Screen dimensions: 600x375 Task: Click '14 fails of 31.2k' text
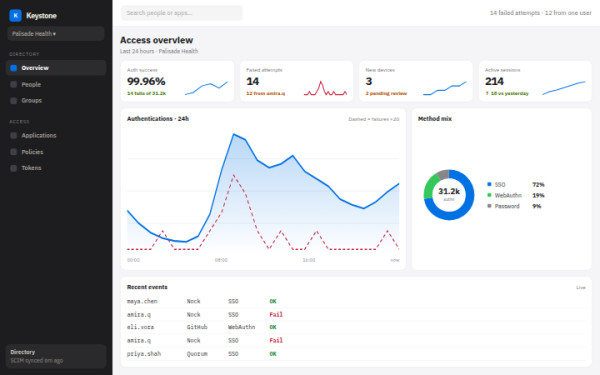tap(147, 93)
